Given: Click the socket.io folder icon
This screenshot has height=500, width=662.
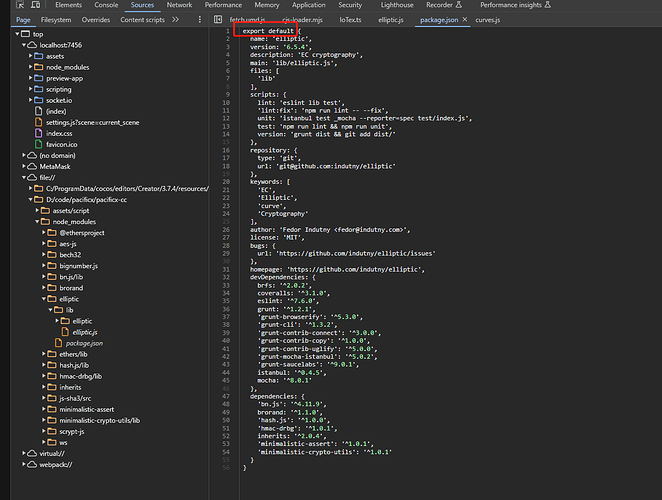Looking at the screenshot, I should point(39,100).
